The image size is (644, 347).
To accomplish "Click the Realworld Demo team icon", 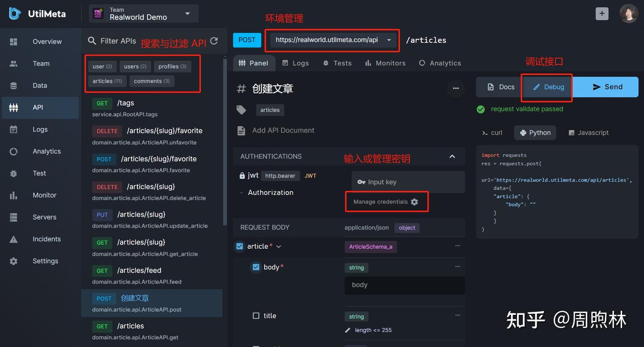I will pos(98,14).
